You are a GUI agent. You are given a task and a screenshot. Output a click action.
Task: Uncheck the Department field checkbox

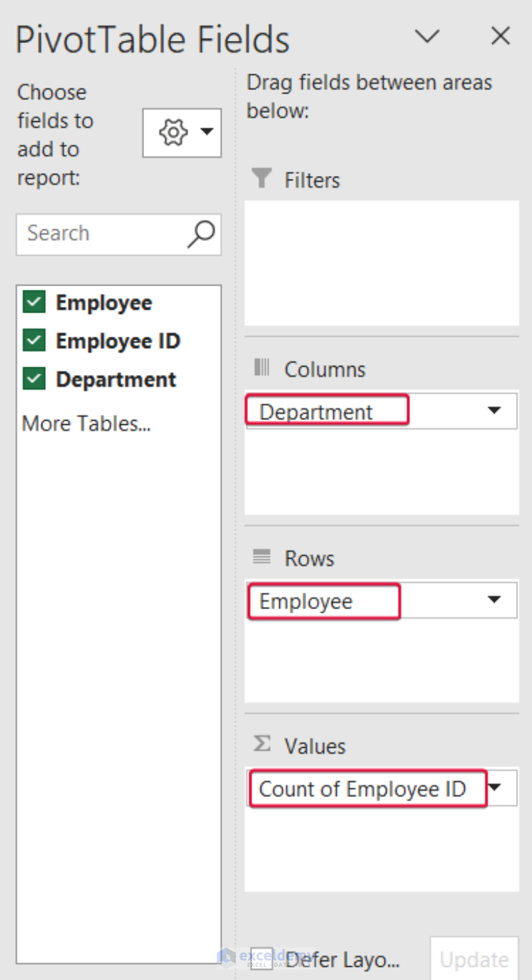click(x=34, y=379)
